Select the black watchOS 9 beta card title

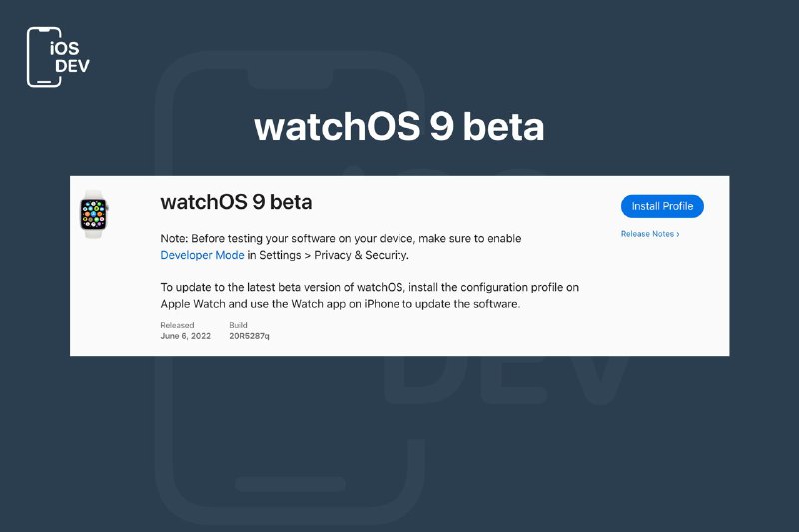click(236, 202)
